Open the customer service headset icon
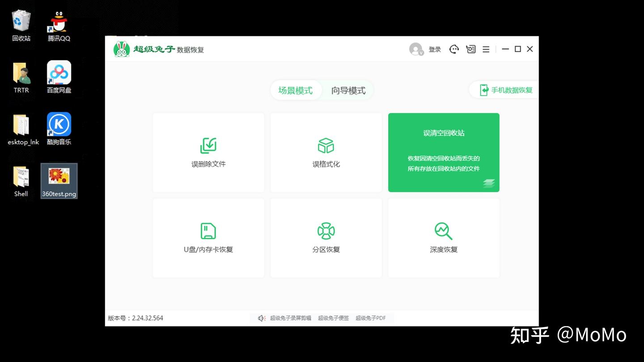Screen dimensions: 644x362 click(454, 49)
